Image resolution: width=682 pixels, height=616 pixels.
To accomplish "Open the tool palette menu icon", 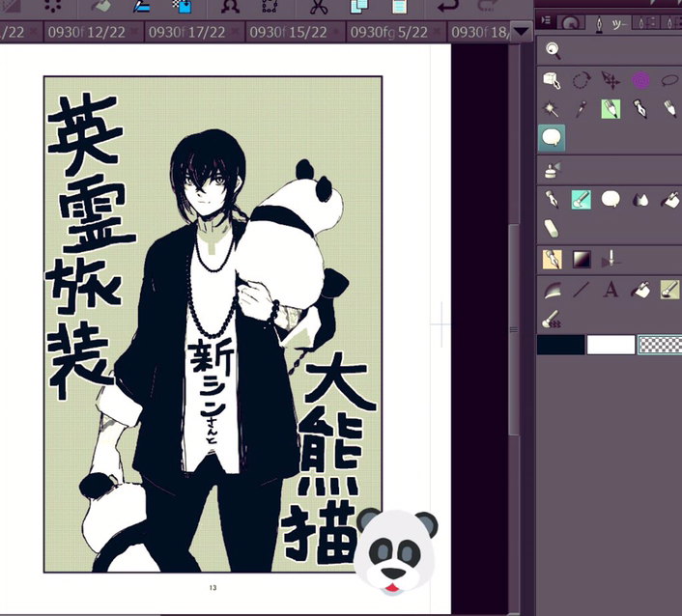I will 546,20.
